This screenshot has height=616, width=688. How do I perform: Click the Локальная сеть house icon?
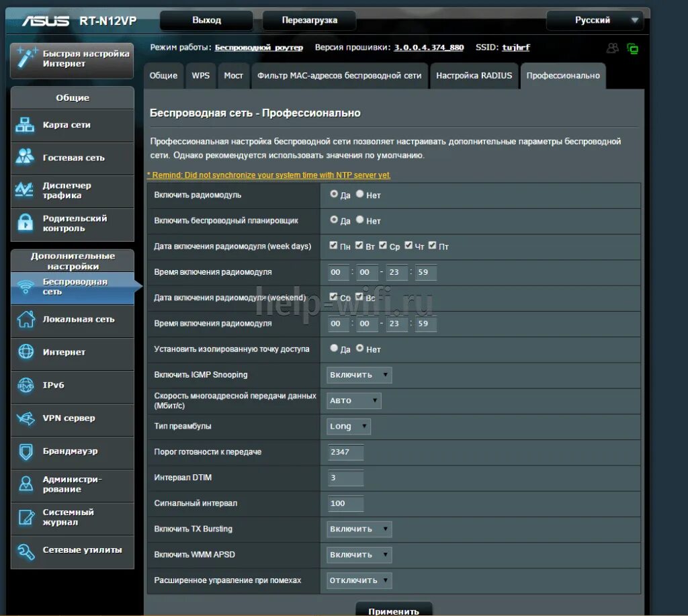pyautogui.click(x=26, y=319)
